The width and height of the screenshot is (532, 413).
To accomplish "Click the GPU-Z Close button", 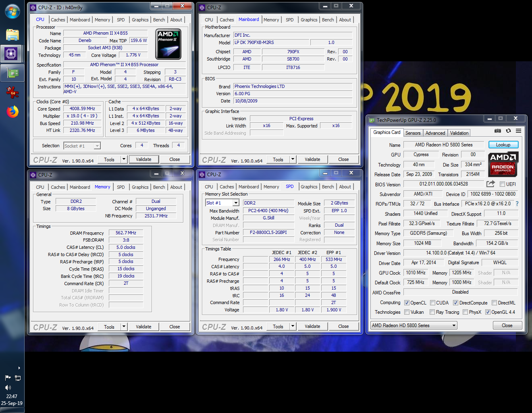I will point(507,325).
